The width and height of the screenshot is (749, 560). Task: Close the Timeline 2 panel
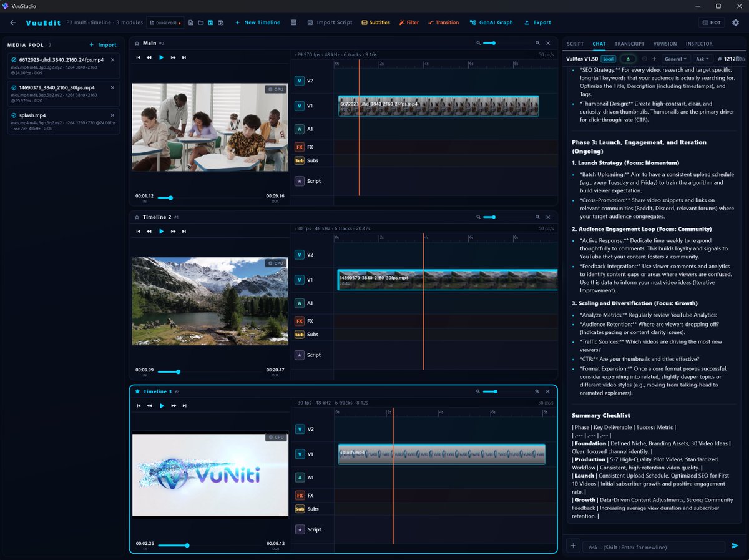548,217
